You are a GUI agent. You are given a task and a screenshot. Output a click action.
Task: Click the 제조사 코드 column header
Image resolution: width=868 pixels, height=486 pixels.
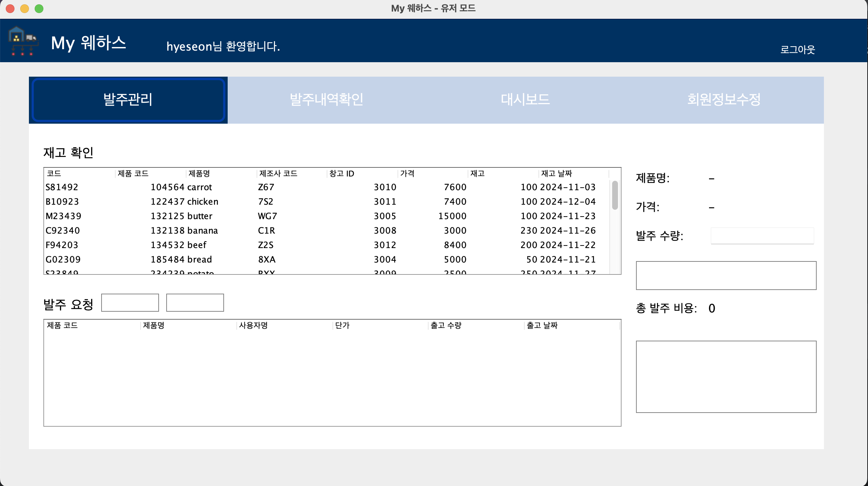click(292, 174)
